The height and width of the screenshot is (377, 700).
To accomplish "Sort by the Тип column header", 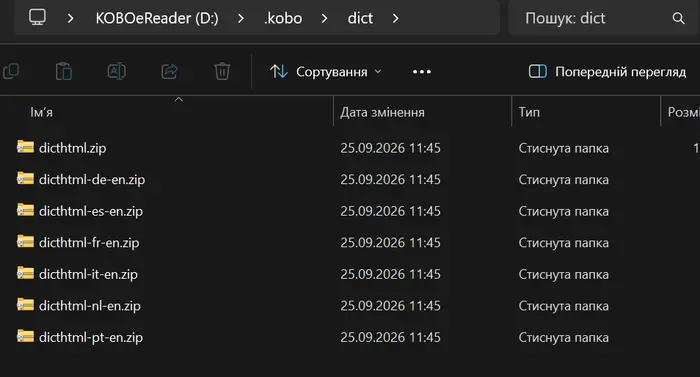I will 529,112.
